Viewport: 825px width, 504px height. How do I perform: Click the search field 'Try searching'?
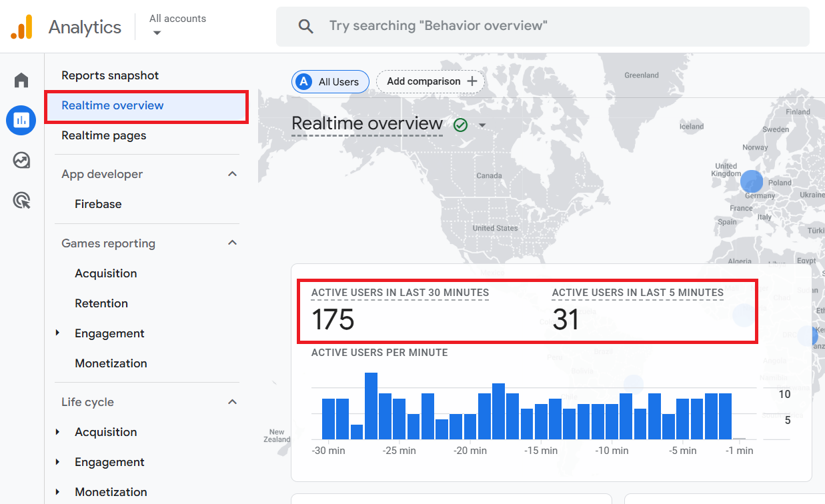click(543, 27)
